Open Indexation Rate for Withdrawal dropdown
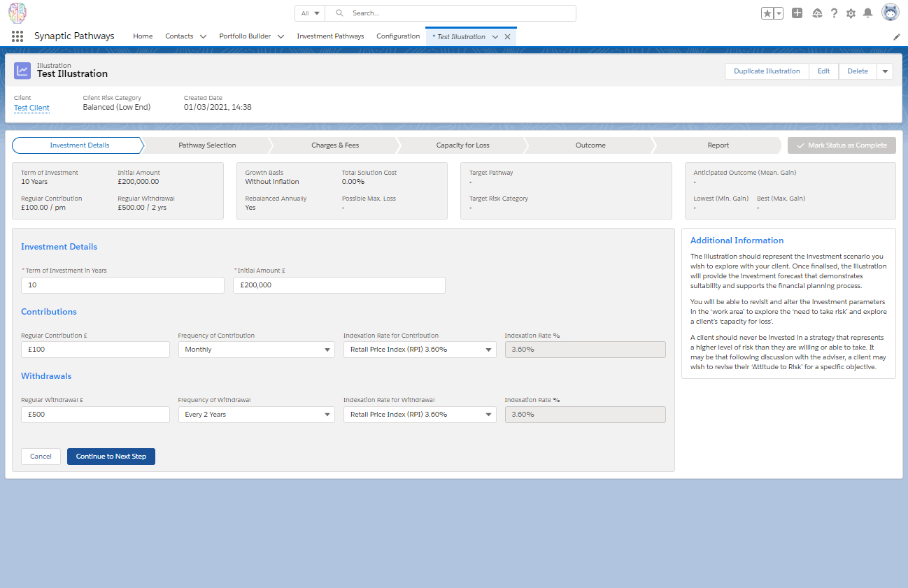Screen dimensions: 908x588 [420, 415]
